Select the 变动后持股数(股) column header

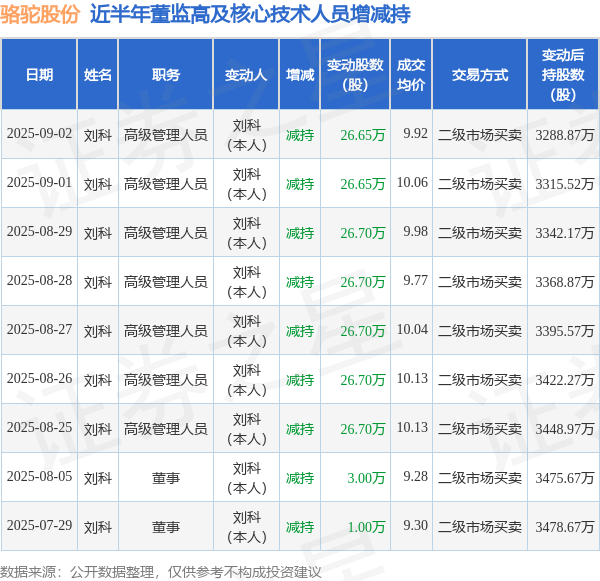563,75
